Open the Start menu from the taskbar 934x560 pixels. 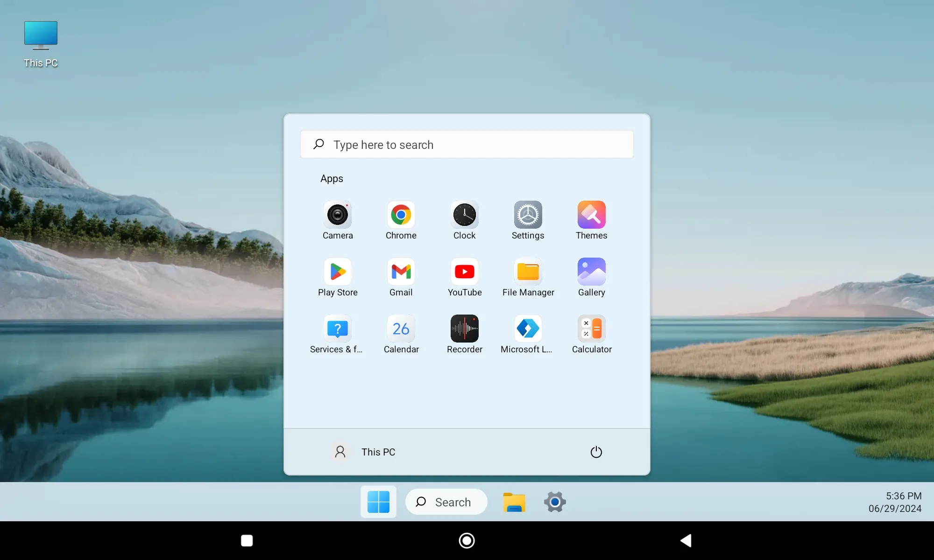click(x=378, y=502)
